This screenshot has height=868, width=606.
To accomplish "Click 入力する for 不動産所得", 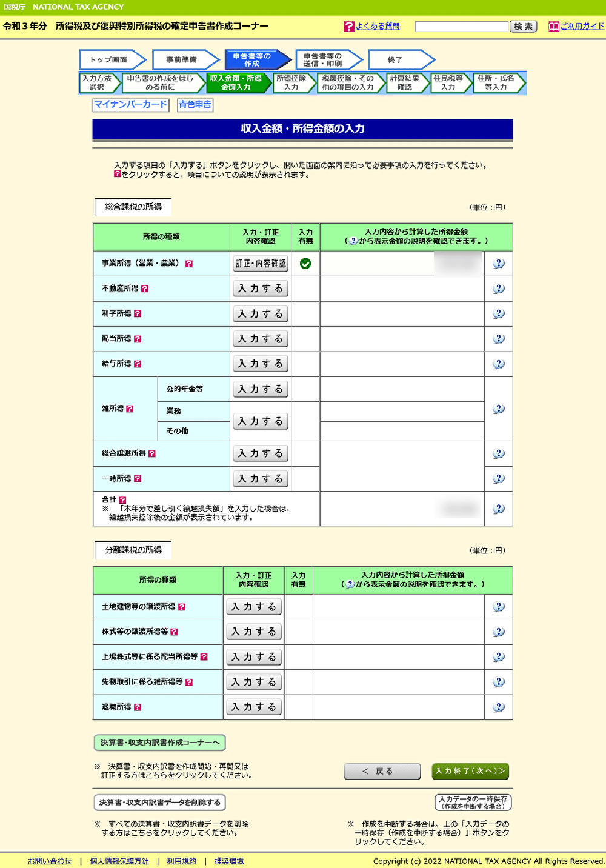I will (x=260, y=288).
